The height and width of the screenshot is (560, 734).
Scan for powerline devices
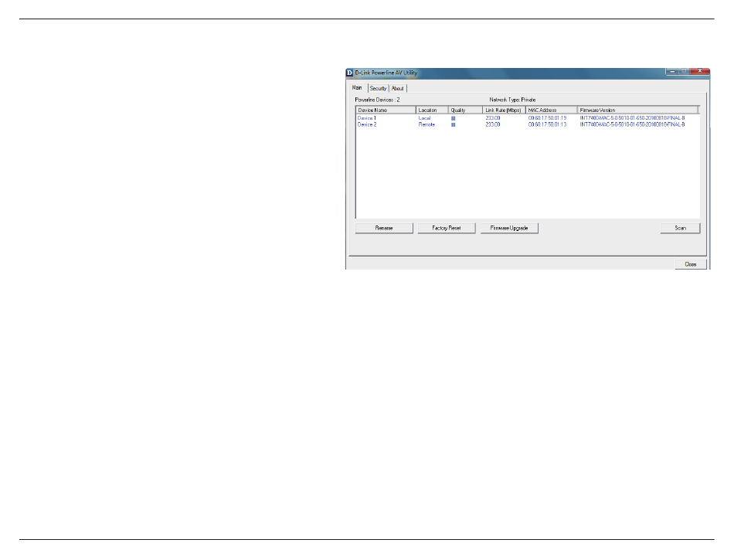pos(680,228)
